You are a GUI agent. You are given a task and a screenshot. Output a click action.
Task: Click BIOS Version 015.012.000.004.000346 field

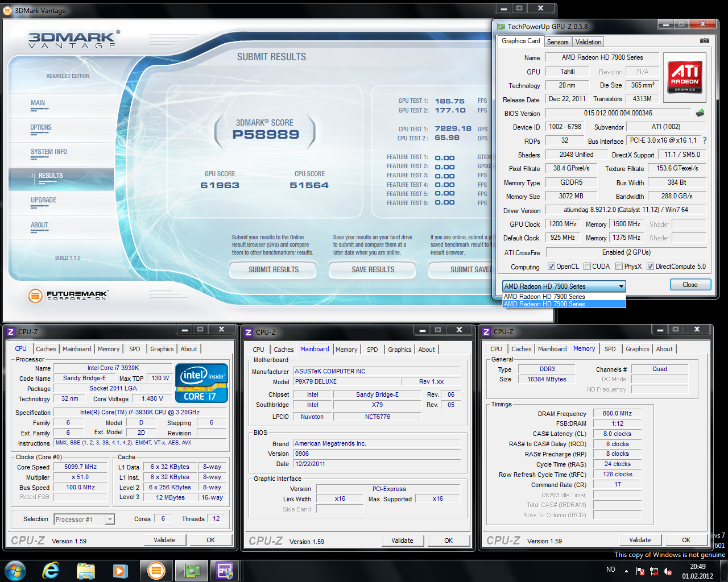(618, 113)
